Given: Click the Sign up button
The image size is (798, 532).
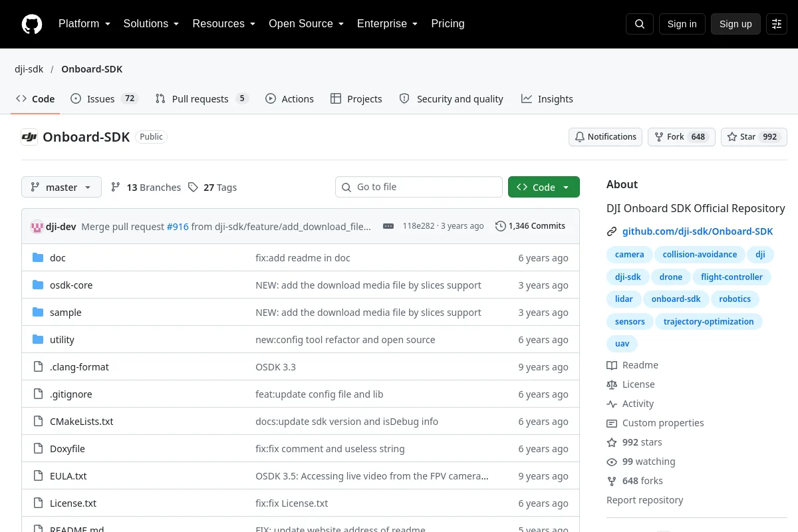Looking at the screenshot, I should coord(735,24).
